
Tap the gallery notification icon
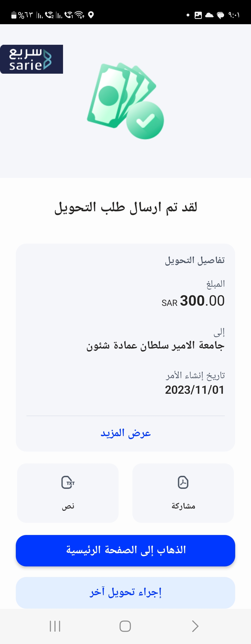(198, 15)
